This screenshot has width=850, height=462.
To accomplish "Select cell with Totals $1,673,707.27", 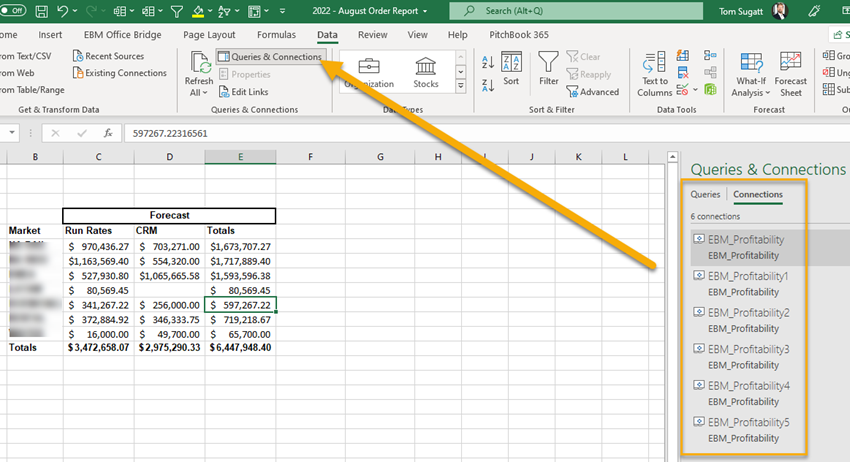I will point(240,247).
